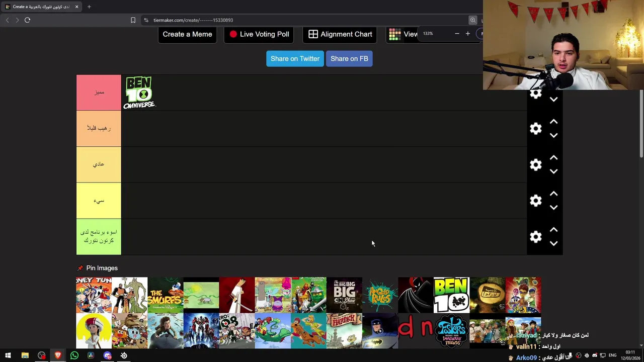Click the green worst-program tier label
This screenshot has height=362, width=644.
coord(99,237)
